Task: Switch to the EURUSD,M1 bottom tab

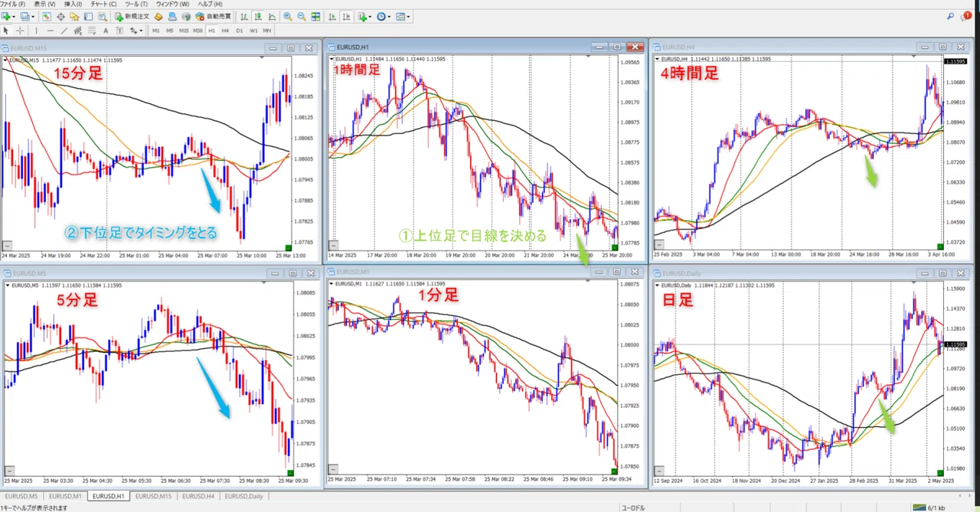Action: pyautogui.click(x=65, y=496)
